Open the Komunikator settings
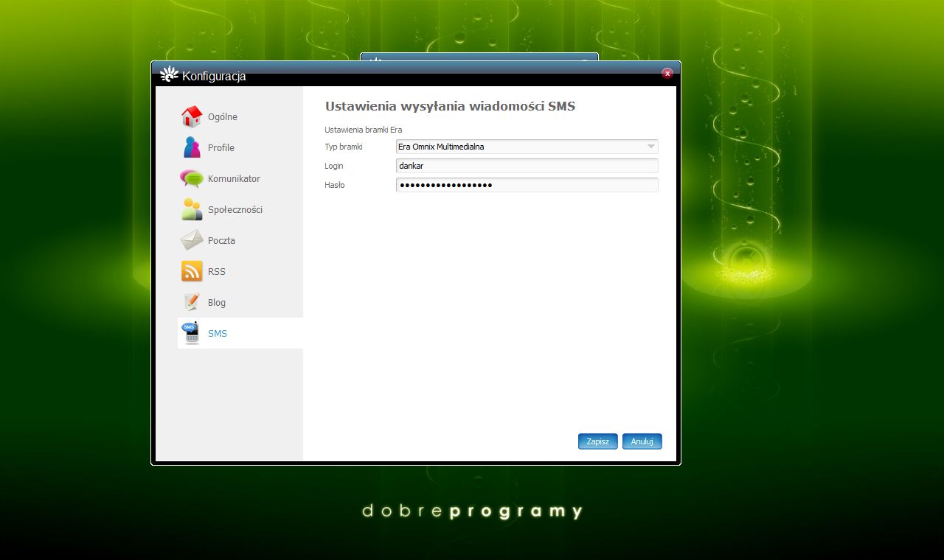The height and width of the screenshot is (560, 944). (234, 179)
